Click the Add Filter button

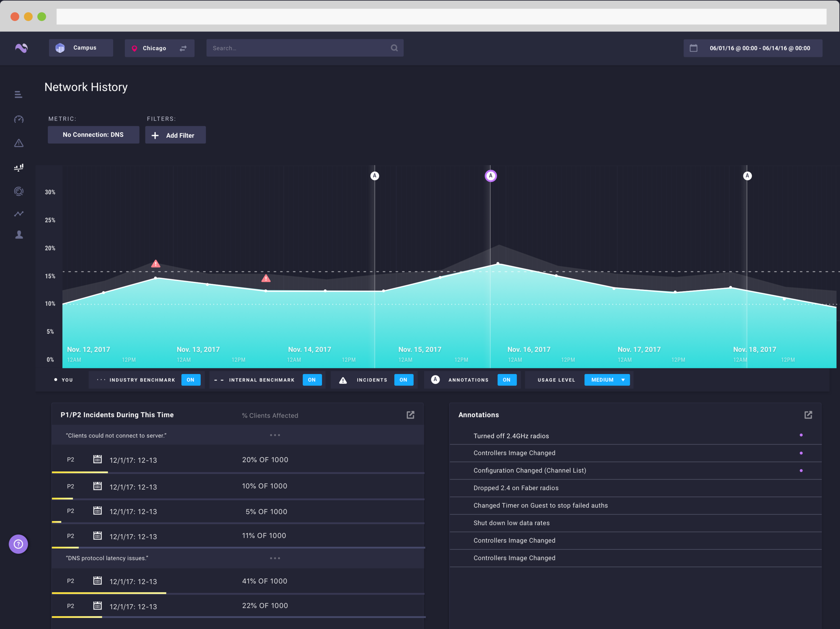pyautogui.click(x=175, y=135)
